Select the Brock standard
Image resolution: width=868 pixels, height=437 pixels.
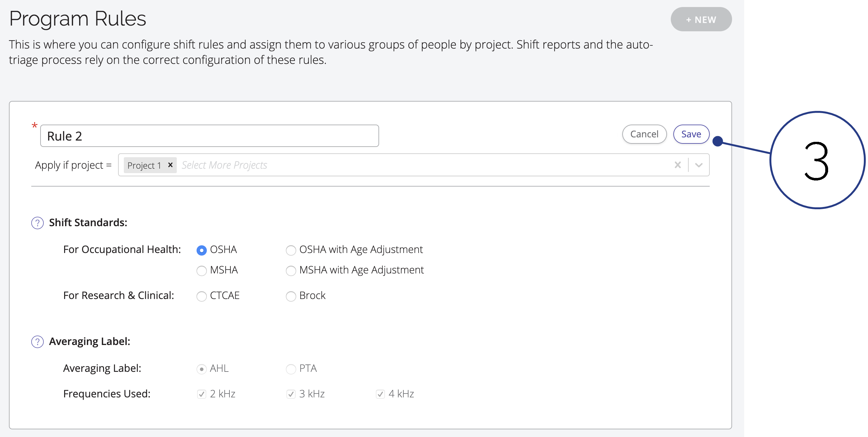coord(291,296)
